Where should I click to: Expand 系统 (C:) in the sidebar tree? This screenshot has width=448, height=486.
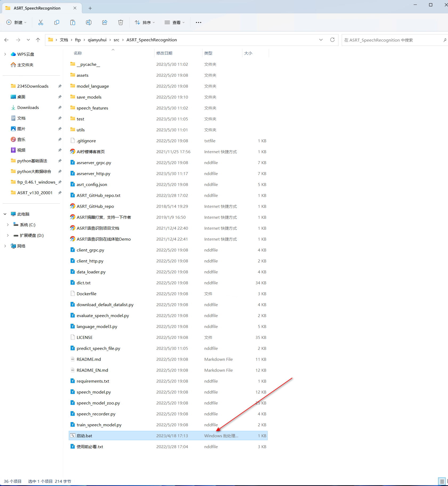pos(8,225)
